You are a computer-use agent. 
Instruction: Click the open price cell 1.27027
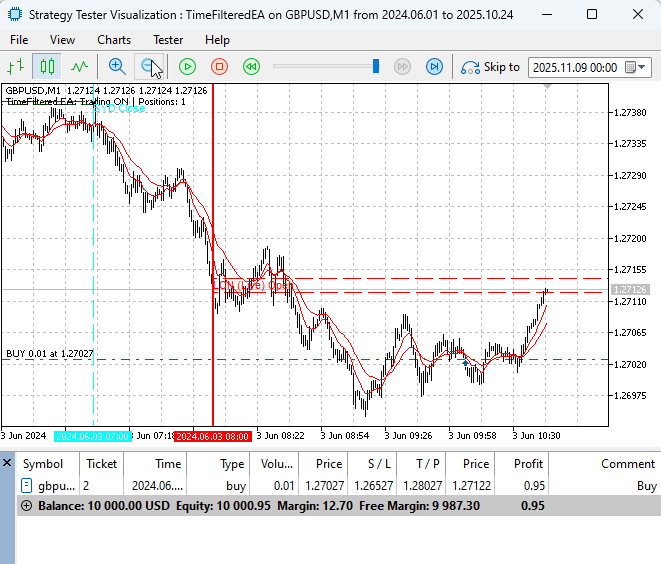pyautogui.click(x=325, y=486)
